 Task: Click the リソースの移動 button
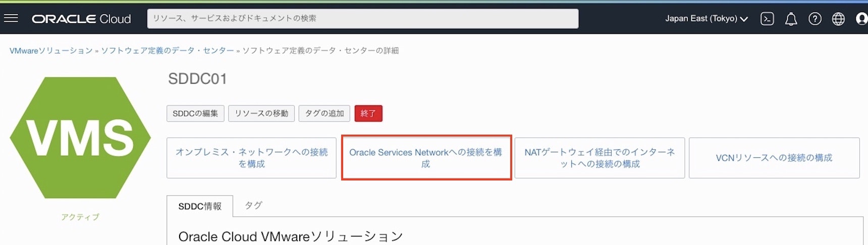[x=261, y=113]
